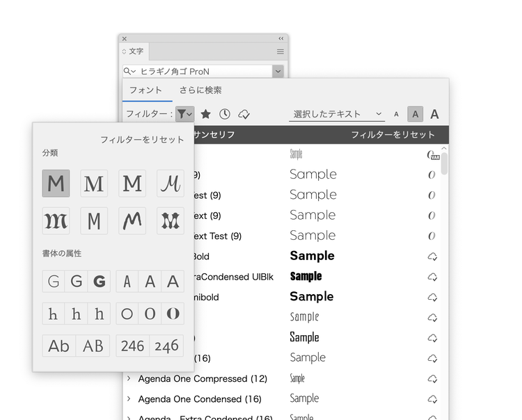Filter by condensed width A
Screen dimensions: 522x420
[127, 282]
